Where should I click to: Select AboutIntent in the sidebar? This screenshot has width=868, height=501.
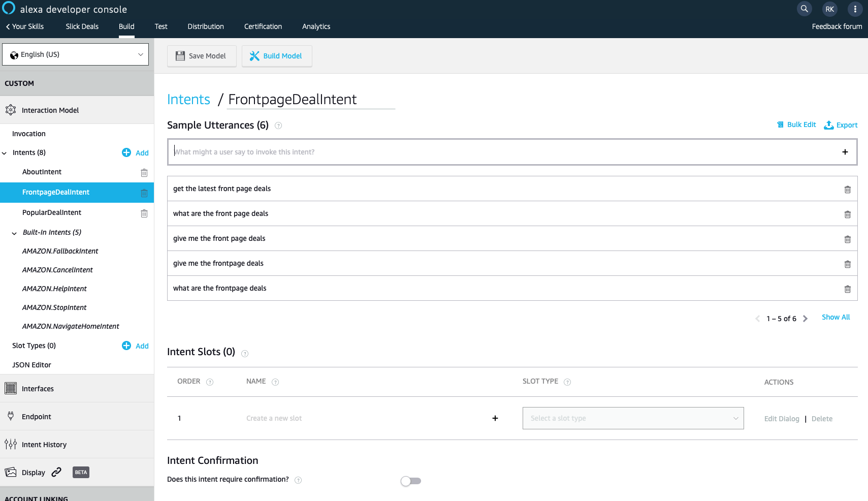point(42,172)
